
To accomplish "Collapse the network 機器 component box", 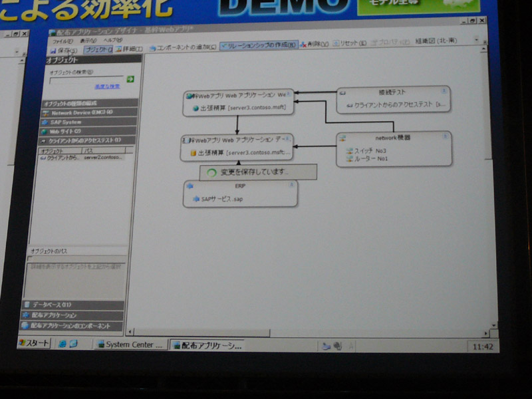I will (x=445, y=136).
